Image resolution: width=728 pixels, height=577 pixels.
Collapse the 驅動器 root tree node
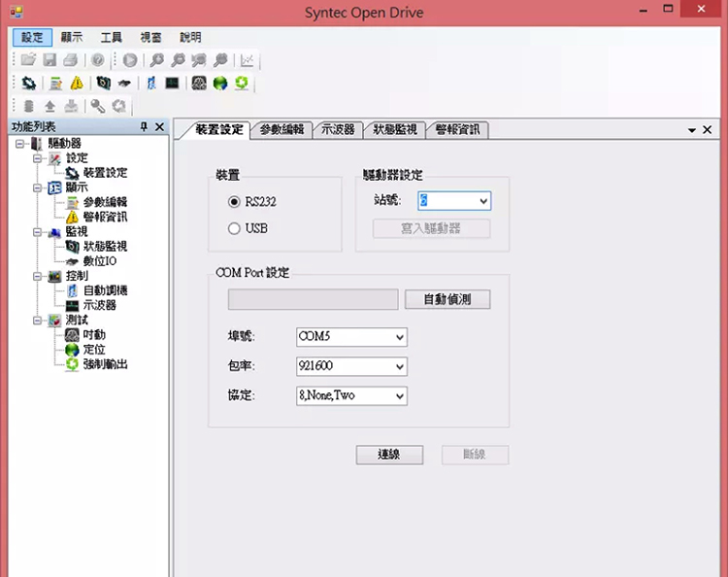[19, 144]
